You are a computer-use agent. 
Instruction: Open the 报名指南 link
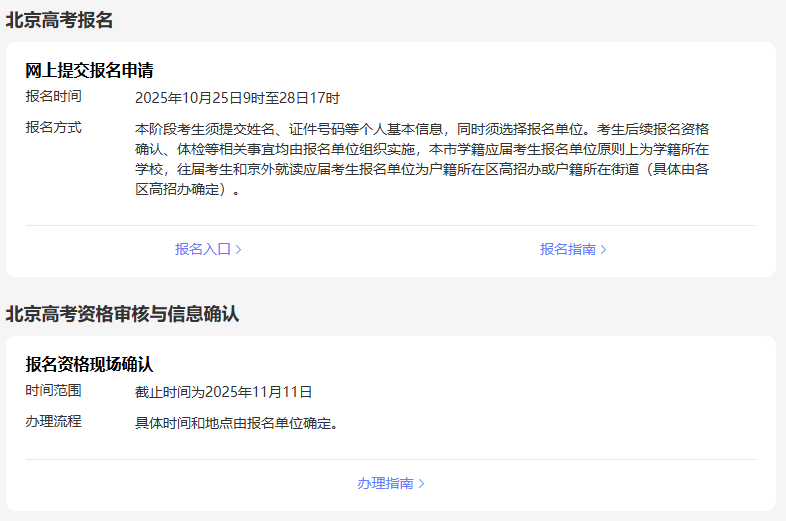[567, 249]
